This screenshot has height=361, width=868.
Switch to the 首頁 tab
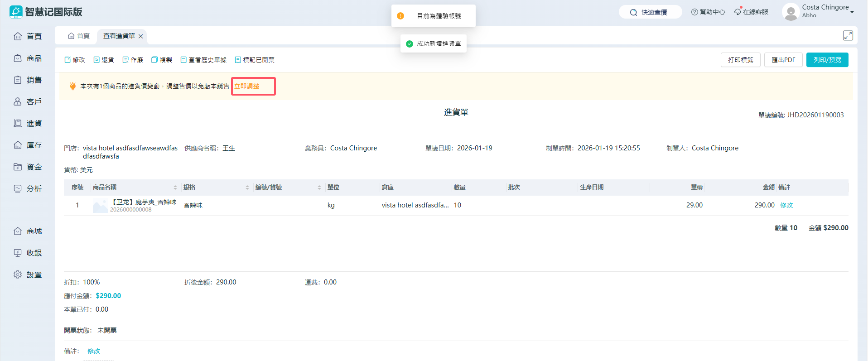pos(79,36)
